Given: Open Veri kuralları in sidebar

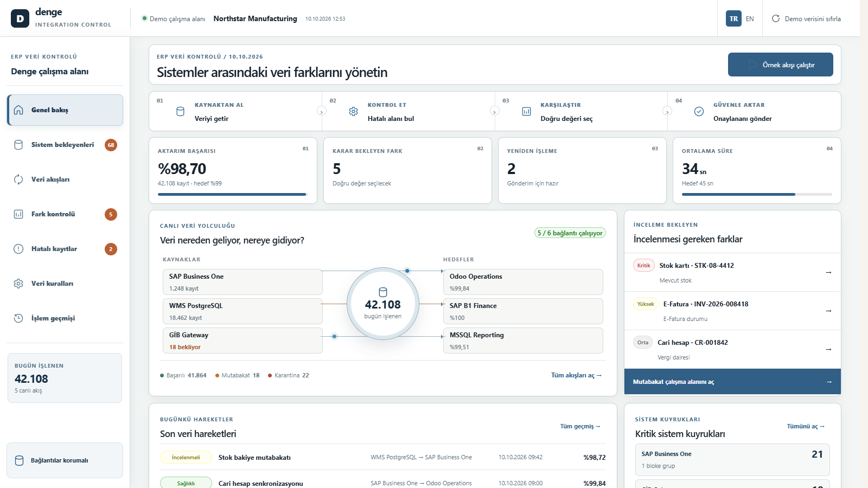Looking at the screenshot, I should [x=65, y=284].
